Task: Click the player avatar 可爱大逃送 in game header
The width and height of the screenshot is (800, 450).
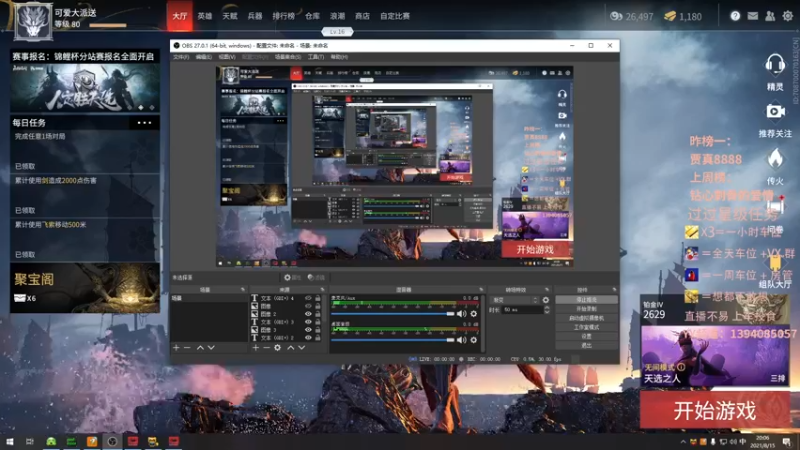Action: pos(33,21)
